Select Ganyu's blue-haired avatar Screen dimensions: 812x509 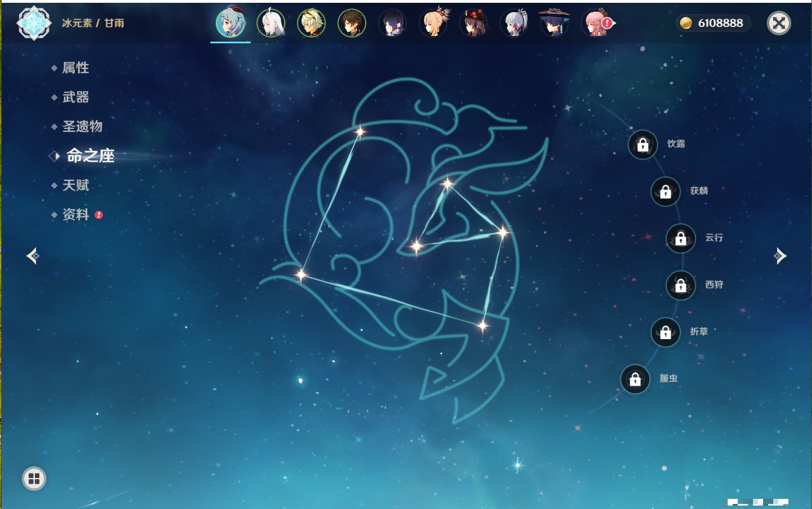[x=231, y=23]
